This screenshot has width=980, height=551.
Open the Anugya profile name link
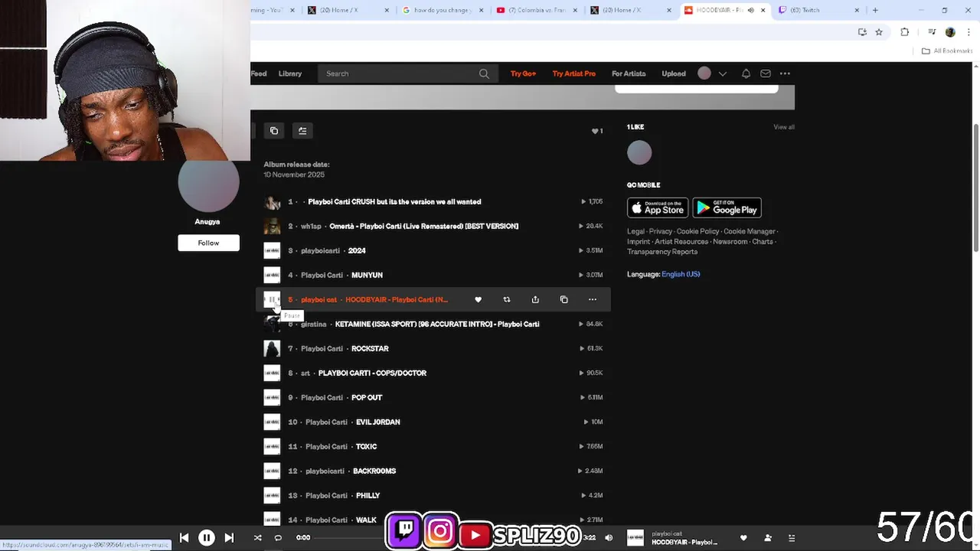(x=207, y=221)
